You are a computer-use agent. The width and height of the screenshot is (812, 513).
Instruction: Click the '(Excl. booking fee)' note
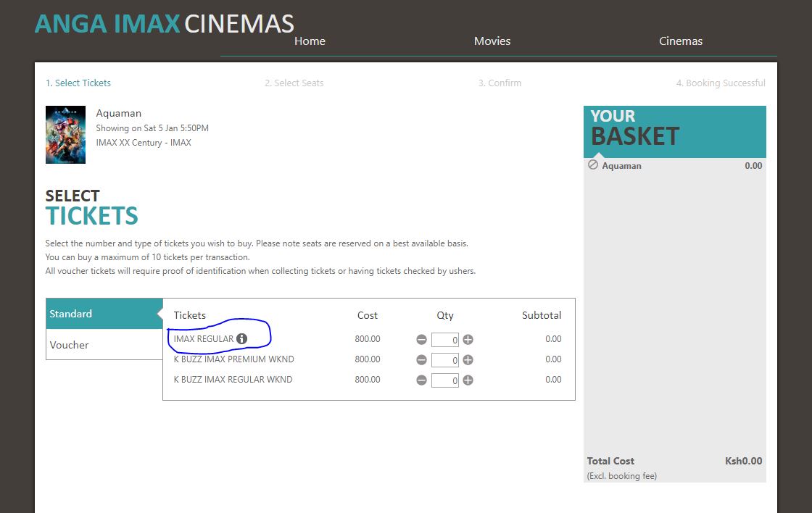622,476
